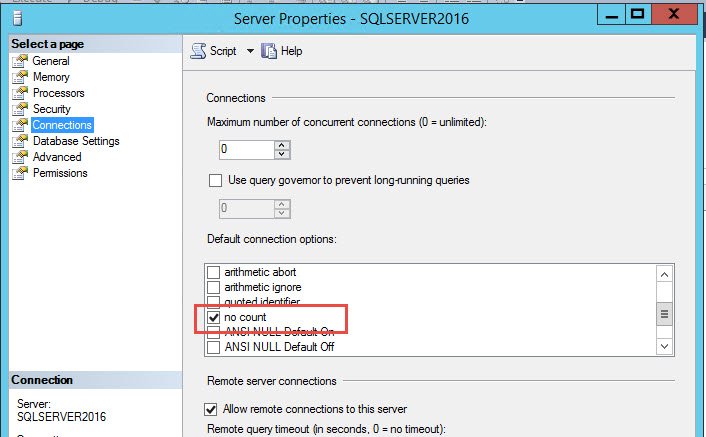Check the arithmetic ignore option

pos(213,287)
